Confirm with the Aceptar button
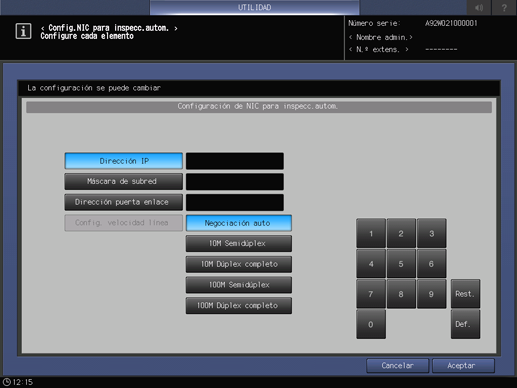 point(463,366)
